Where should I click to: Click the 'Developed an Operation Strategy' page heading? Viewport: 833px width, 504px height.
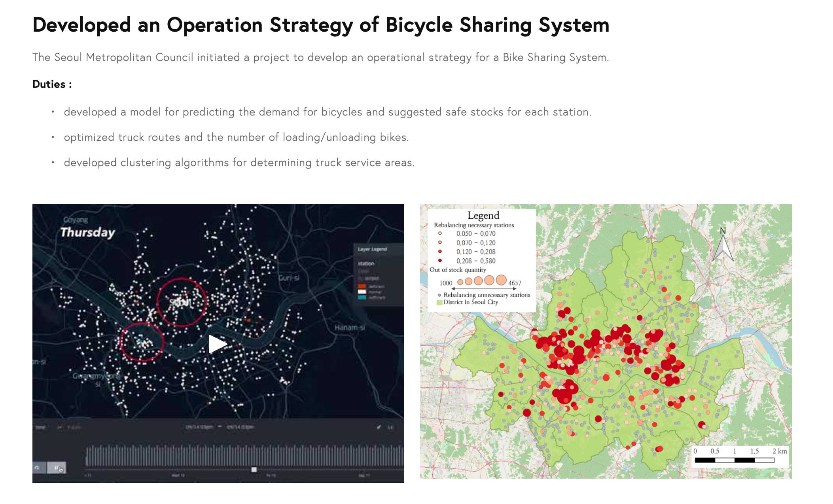[x=321, y=25]
